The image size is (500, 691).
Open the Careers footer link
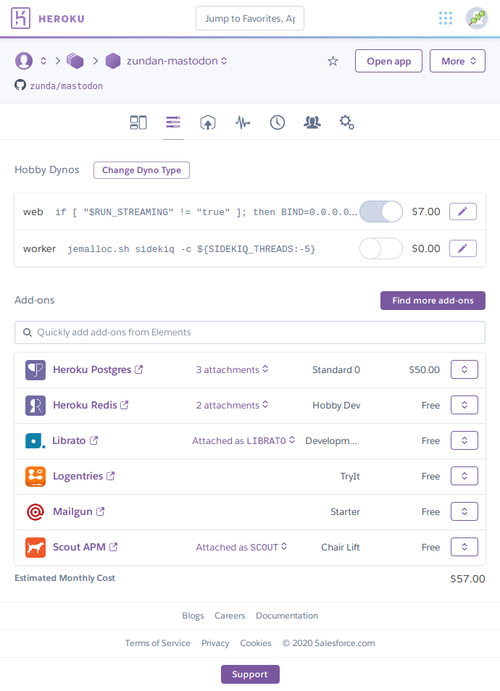pos(230,616)
